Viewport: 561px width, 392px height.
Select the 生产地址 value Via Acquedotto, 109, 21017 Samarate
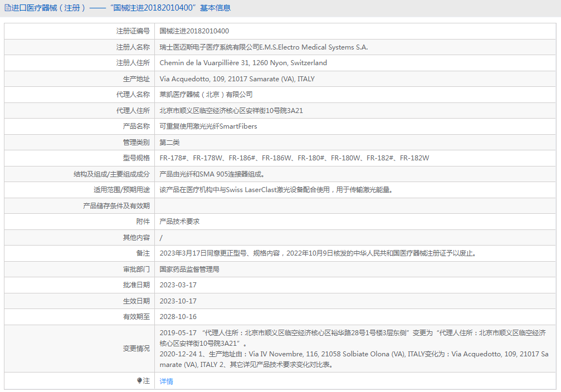tap(237, 79)
